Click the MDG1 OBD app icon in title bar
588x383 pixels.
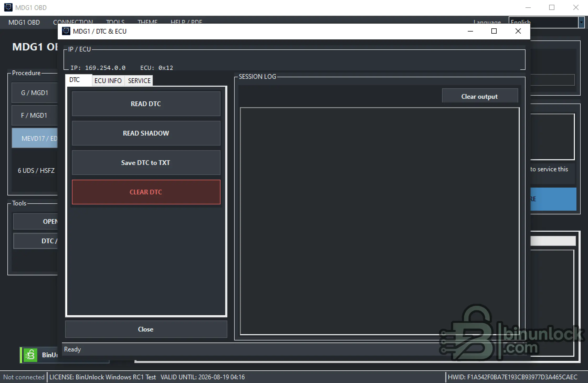(8, 7)
